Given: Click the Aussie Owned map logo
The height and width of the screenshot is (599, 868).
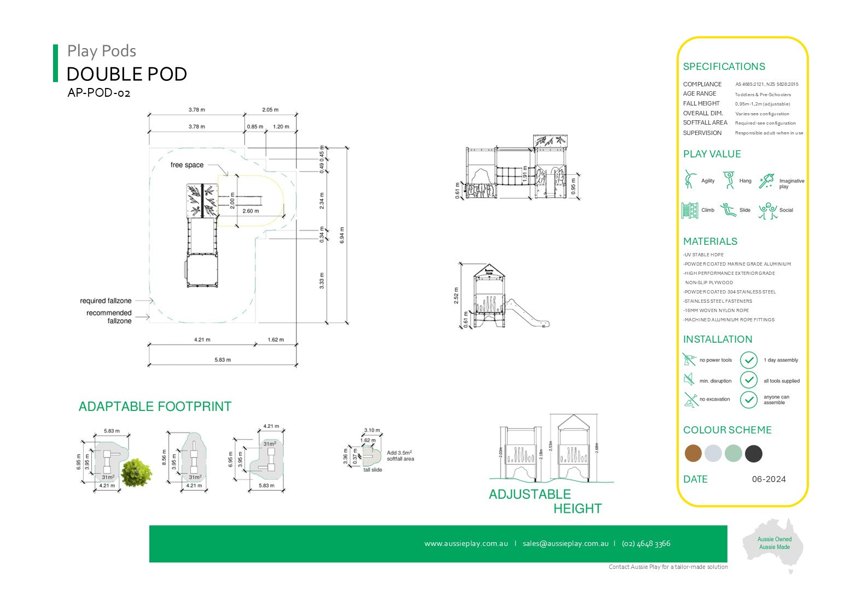Looking at the screenshot, I should (774, 544).
